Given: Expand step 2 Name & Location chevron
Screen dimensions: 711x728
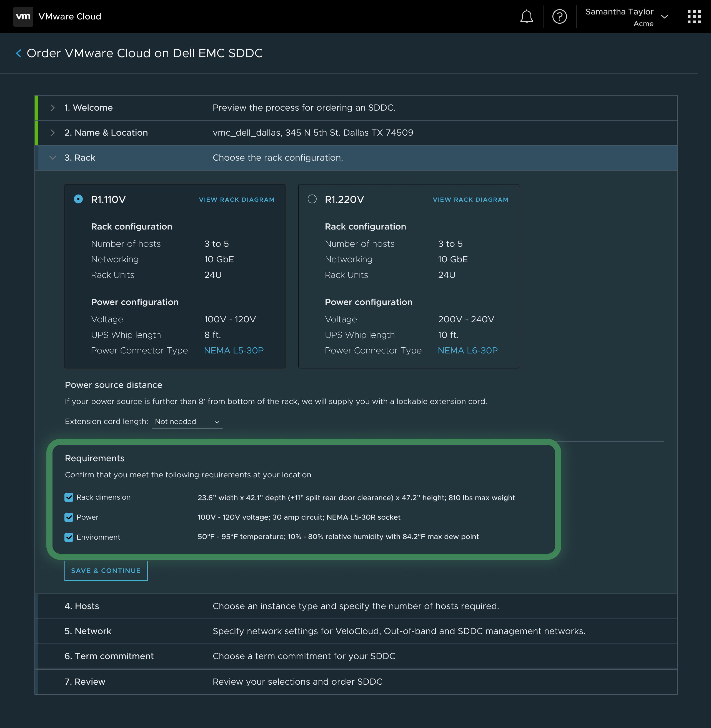Looking at the screenshot, I should 53,133.
